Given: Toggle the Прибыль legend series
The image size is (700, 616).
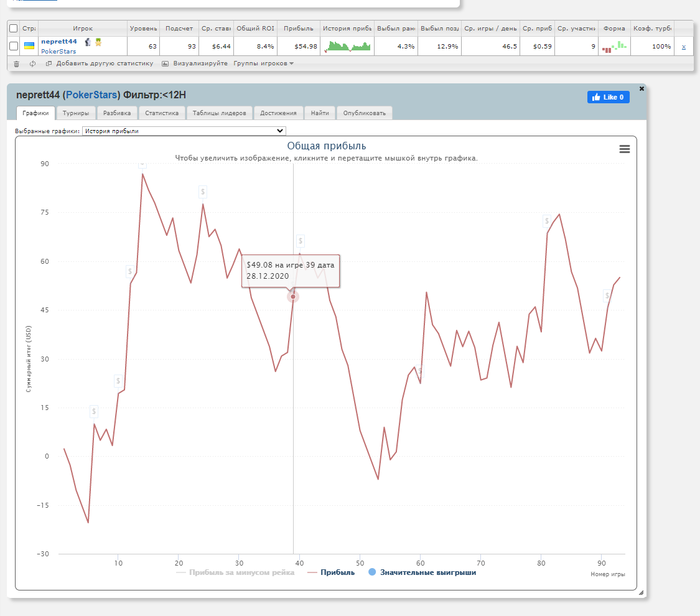Looking at the screenshot, I should click(x=331, y=572).
